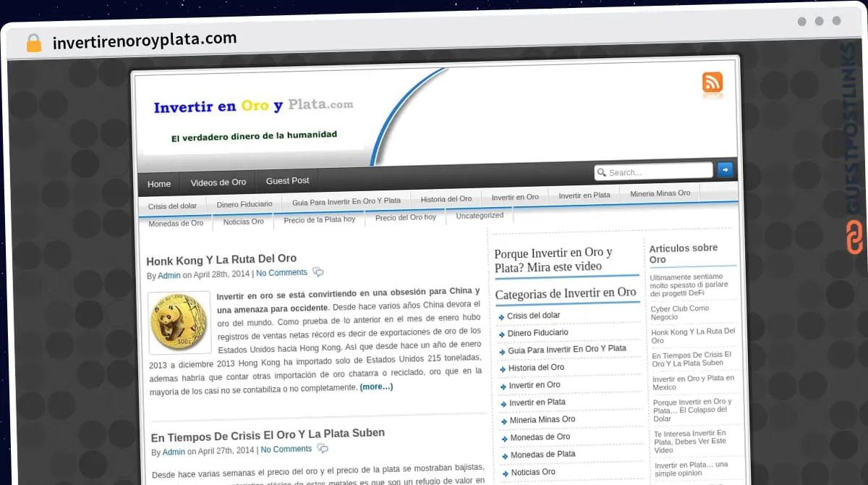The height and width of the screenshot is (485, 868).
Task: Open post En Tiempos De Crisis El Oro Y La Plata Suben
Action: click(x=268, y=435)
